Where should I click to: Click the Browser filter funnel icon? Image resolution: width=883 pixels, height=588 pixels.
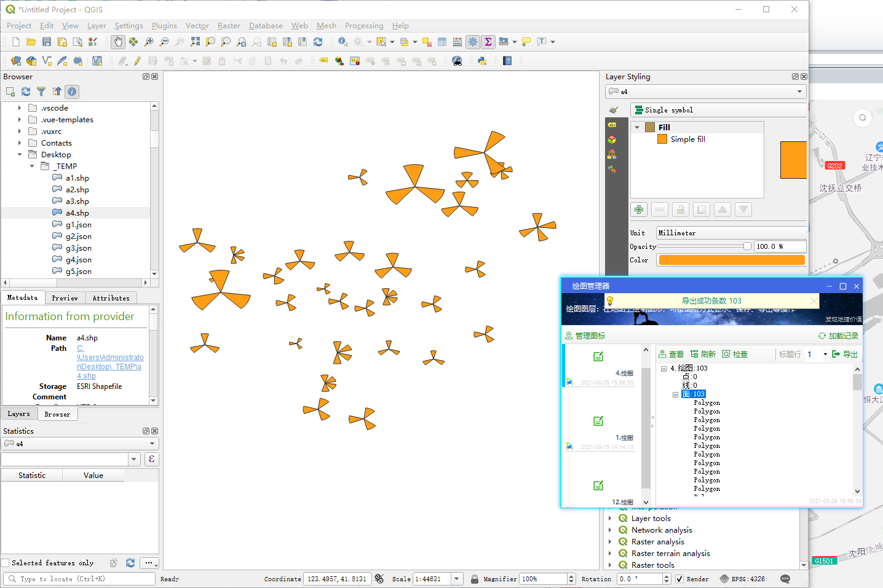pos(41,92)
